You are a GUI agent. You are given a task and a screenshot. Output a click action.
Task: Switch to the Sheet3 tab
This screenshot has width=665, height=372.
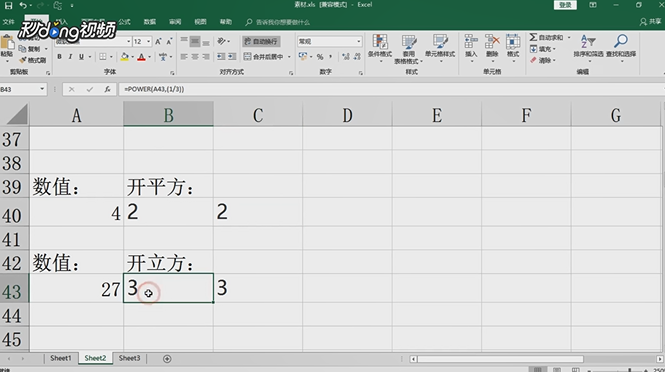(129, 358)
